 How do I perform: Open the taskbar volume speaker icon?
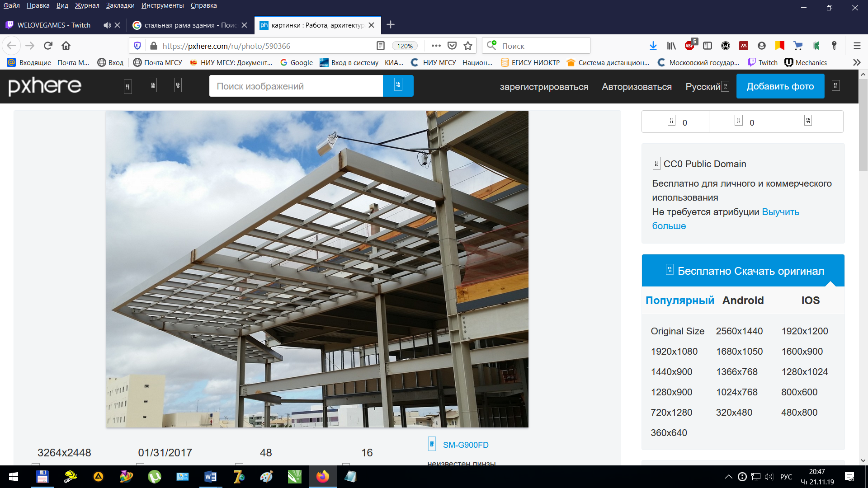pyautogui.click(x=769, y=477)
